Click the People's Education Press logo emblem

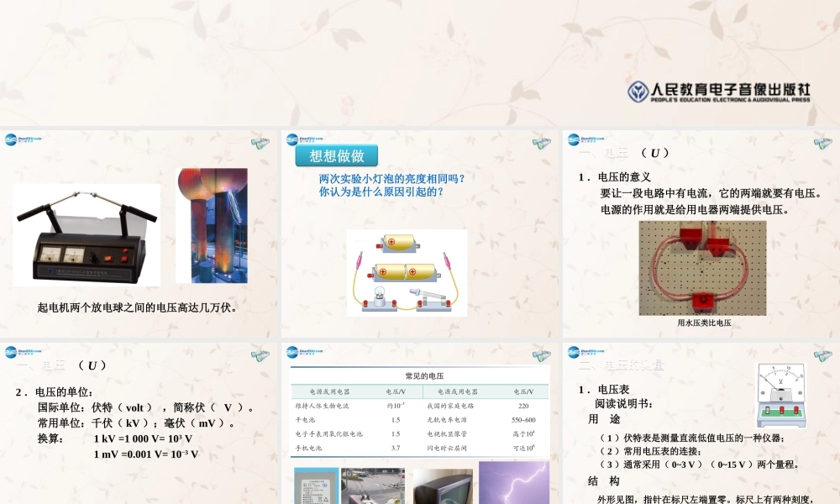tap(638, 92)
